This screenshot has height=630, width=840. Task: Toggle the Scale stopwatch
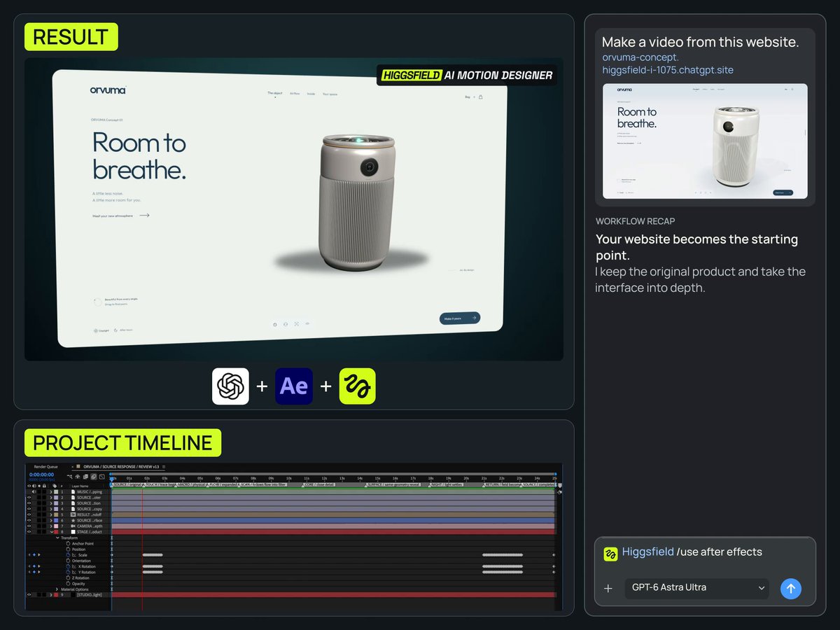(68, 555)
